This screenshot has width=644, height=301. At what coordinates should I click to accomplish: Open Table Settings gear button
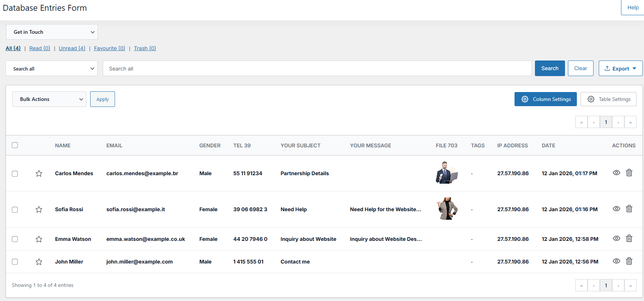(608, 99)
